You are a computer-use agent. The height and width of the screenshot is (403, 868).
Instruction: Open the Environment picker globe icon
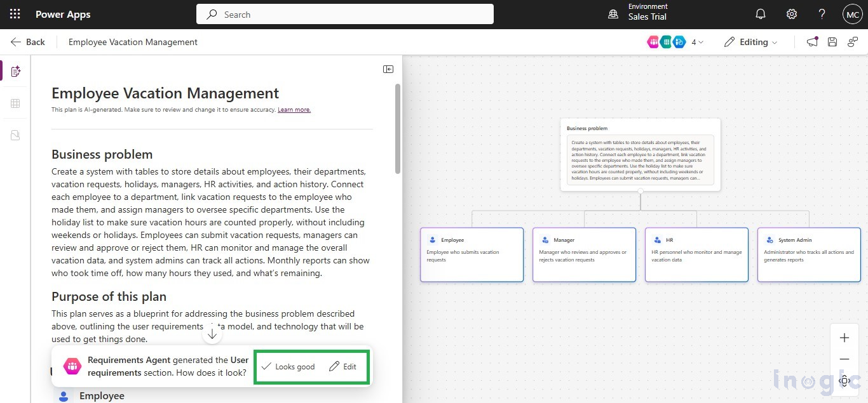pos(613,14)
